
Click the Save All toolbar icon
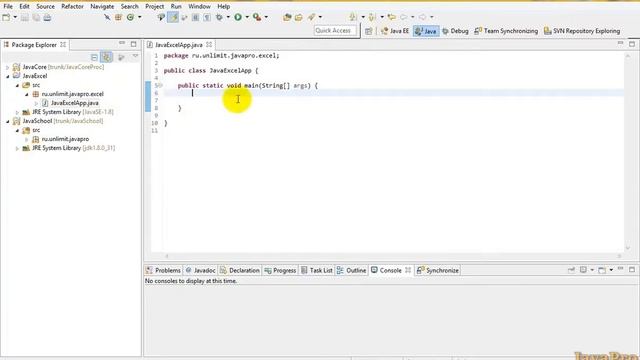tap(36, 18)
